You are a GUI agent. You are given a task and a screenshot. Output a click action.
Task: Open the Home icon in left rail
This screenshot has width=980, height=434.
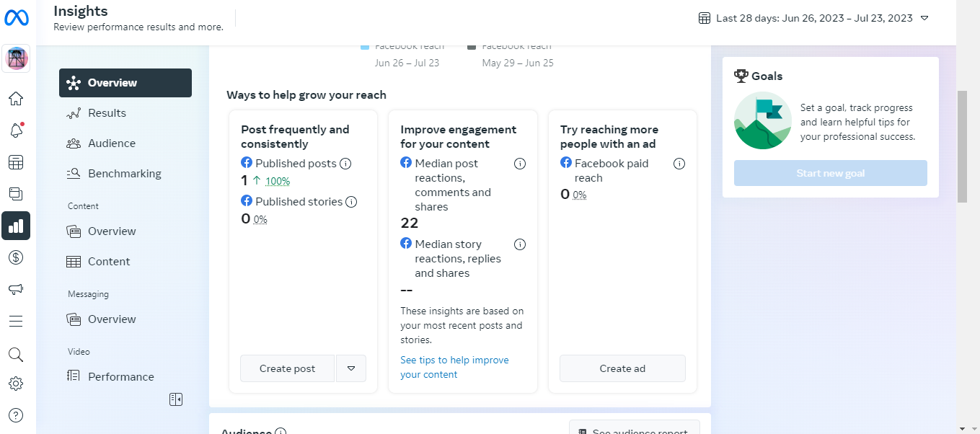(16, 99)
